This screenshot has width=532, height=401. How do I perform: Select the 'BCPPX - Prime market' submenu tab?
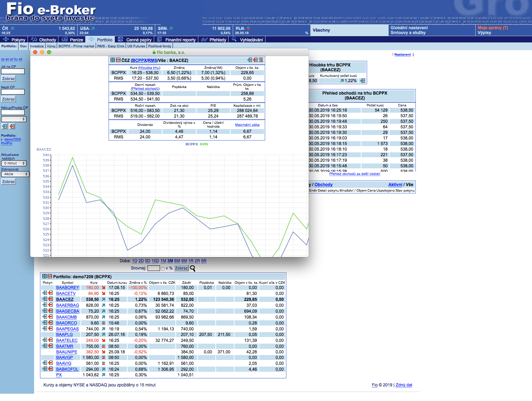click(76, 46)
